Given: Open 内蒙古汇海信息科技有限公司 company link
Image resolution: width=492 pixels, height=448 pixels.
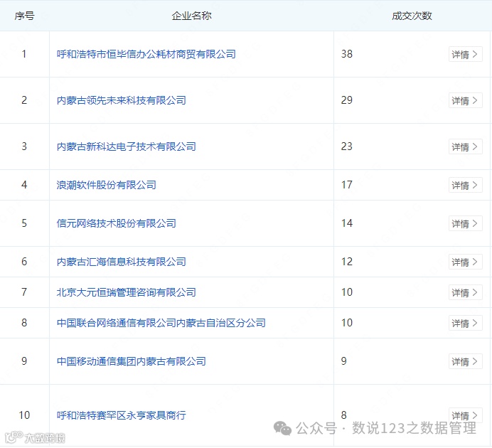Looking at the screenshot, I should 121,262.
